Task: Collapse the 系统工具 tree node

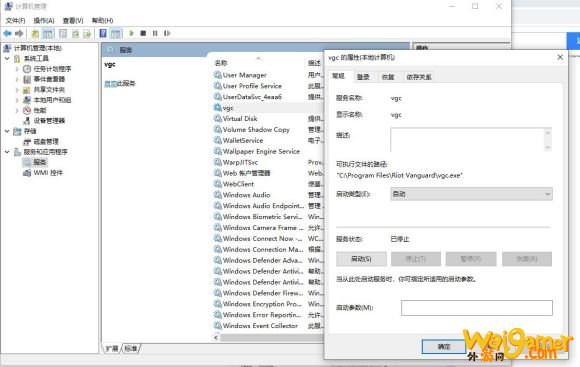Action: click(x=7, y=58)
